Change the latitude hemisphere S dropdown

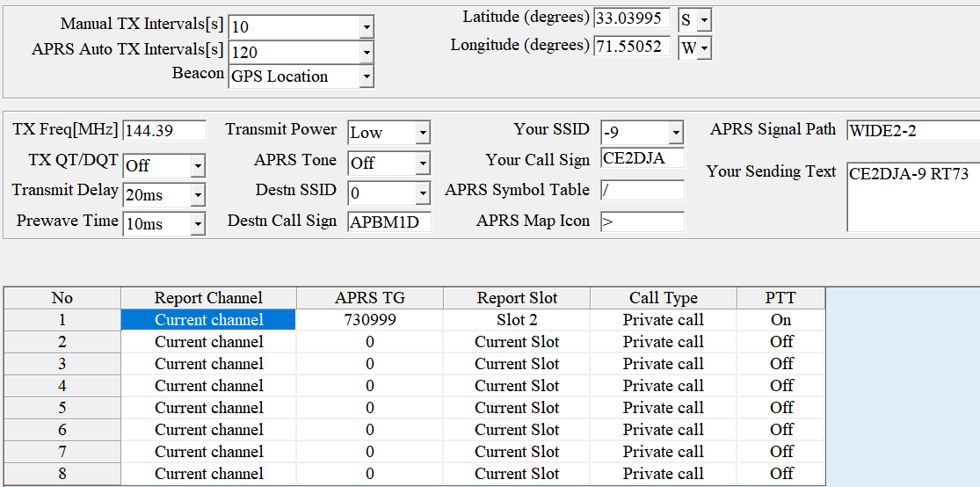704,19
